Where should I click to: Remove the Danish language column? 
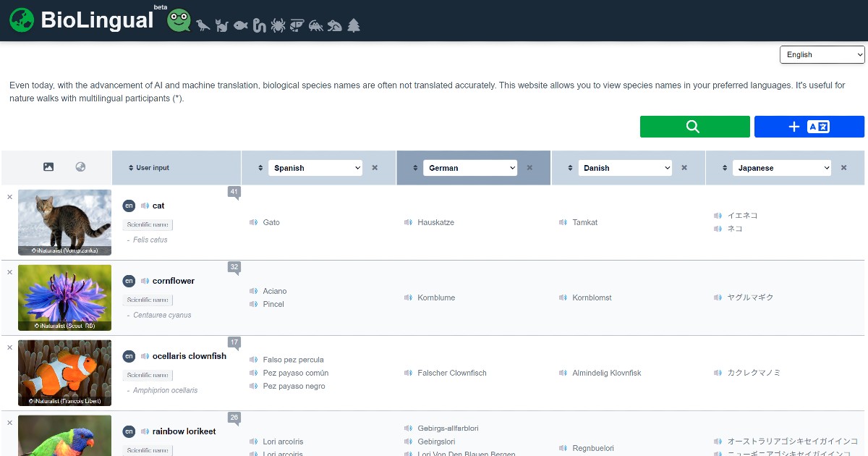684,168
